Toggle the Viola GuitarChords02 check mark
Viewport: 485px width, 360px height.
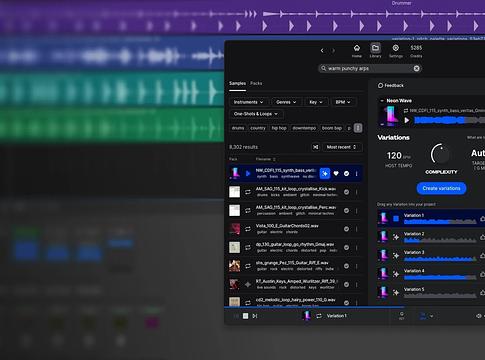(346, 229)
